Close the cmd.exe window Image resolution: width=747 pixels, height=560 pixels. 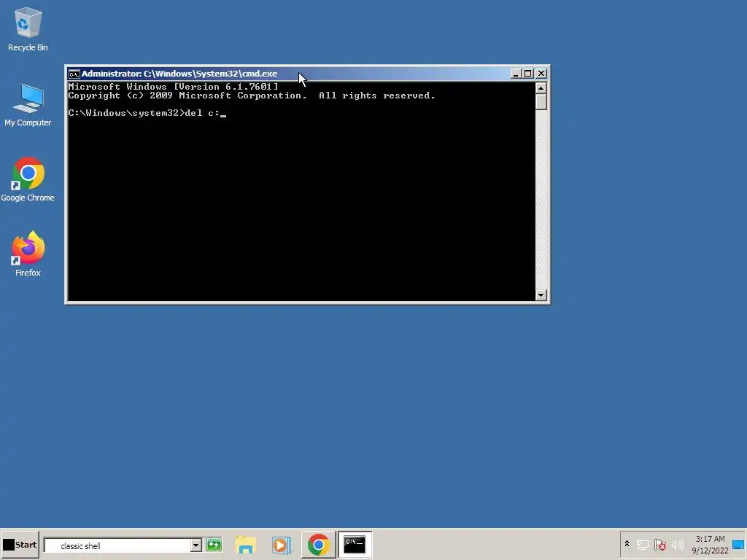(541, 74)
